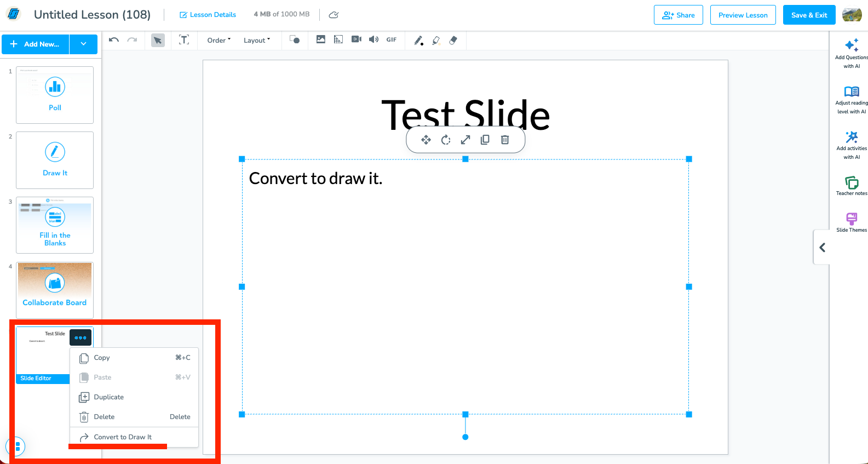Insert a GIF from the toolbar
Screen dimensions: 868x464
392,39
